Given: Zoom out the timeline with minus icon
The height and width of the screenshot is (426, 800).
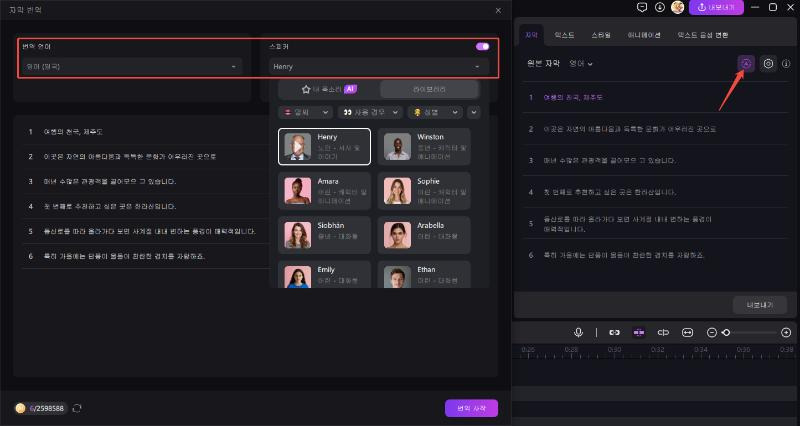Looking at the screenshot, I should [x=712, y=333].
